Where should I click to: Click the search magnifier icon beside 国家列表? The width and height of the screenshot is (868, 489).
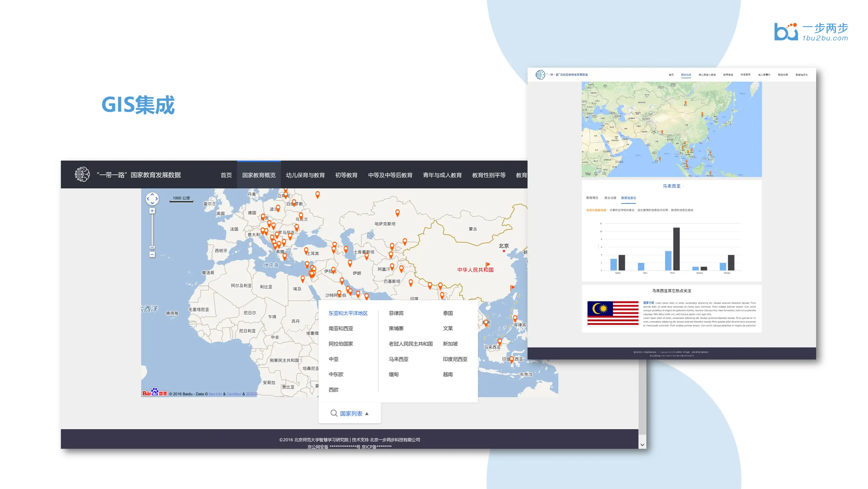pos(334,413)
